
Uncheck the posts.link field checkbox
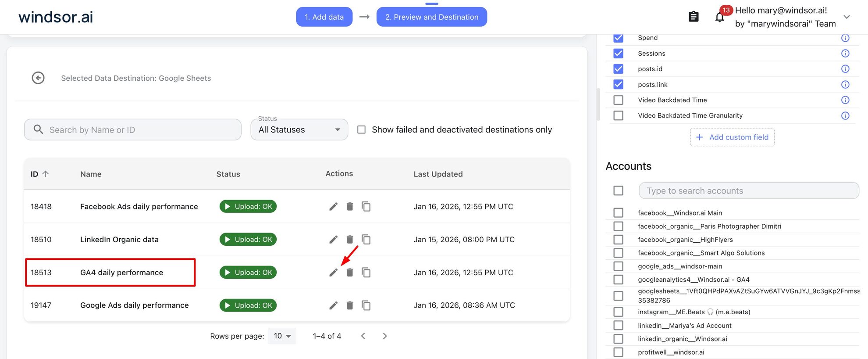tap(618, 85)
